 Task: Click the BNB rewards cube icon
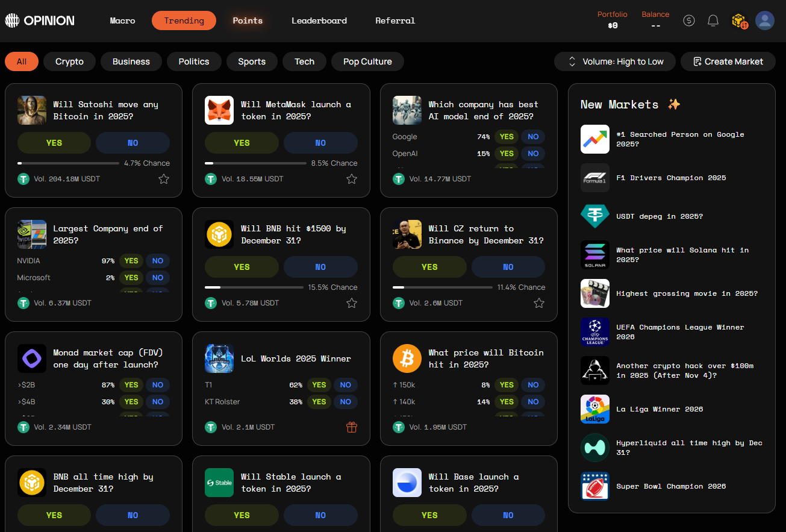coord(739,21)
